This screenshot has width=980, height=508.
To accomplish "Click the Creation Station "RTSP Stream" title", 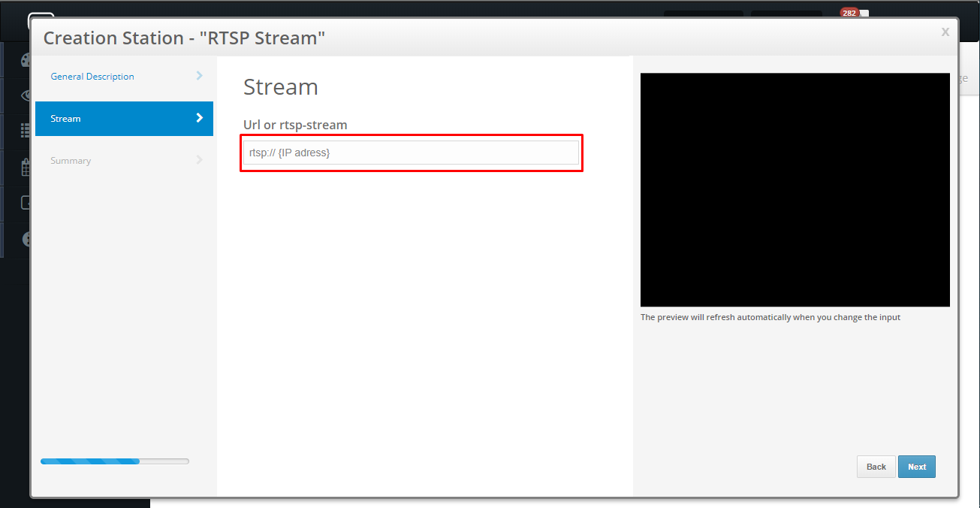I will pyautogui.click(x=184, y=38).
